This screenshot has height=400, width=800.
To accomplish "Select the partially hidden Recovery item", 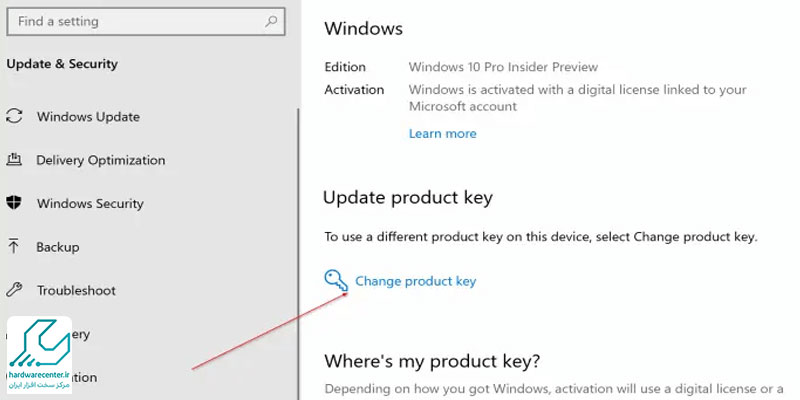I will [x=81, y=334].
